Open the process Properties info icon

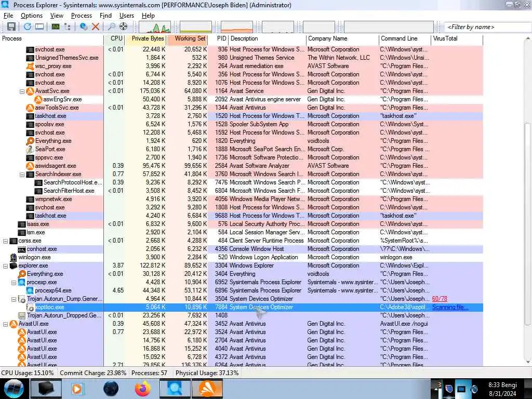pos(84,26)
